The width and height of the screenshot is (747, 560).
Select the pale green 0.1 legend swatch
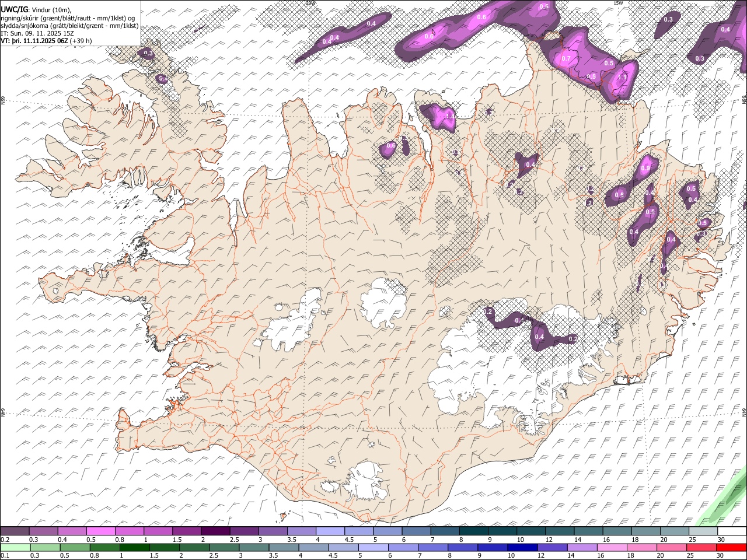pos(15,547)
